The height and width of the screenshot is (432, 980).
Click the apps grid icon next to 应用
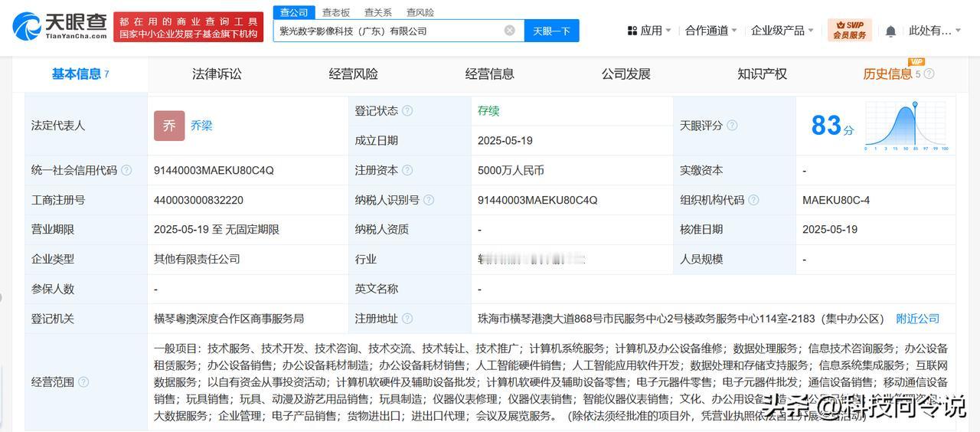(x=632, y=31)
